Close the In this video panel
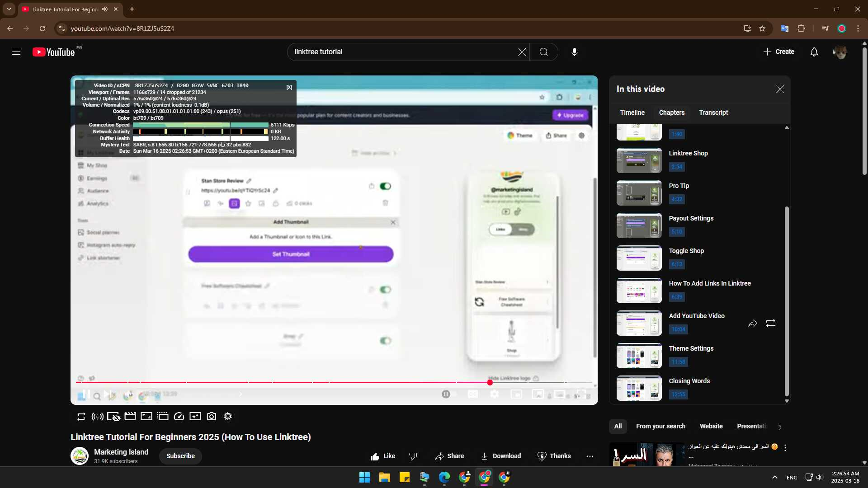 pyautogui.click(x=780, y=89)
